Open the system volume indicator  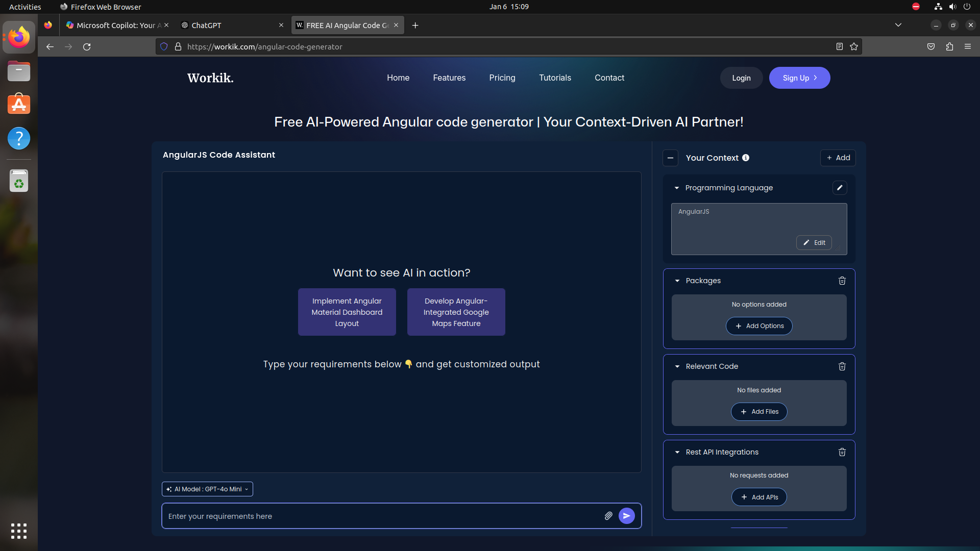point(952,7)
